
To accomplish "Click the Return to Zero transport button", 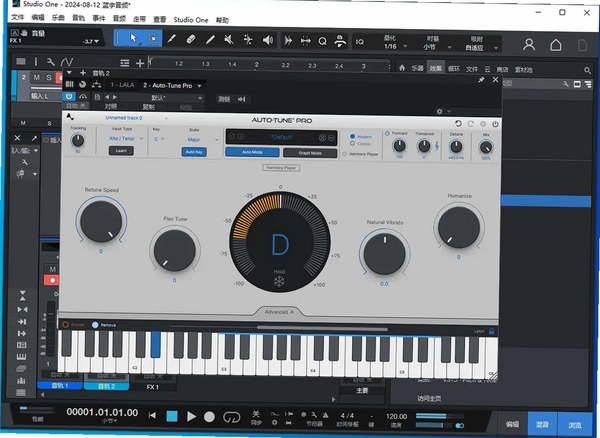I will [x=152, y=415].
